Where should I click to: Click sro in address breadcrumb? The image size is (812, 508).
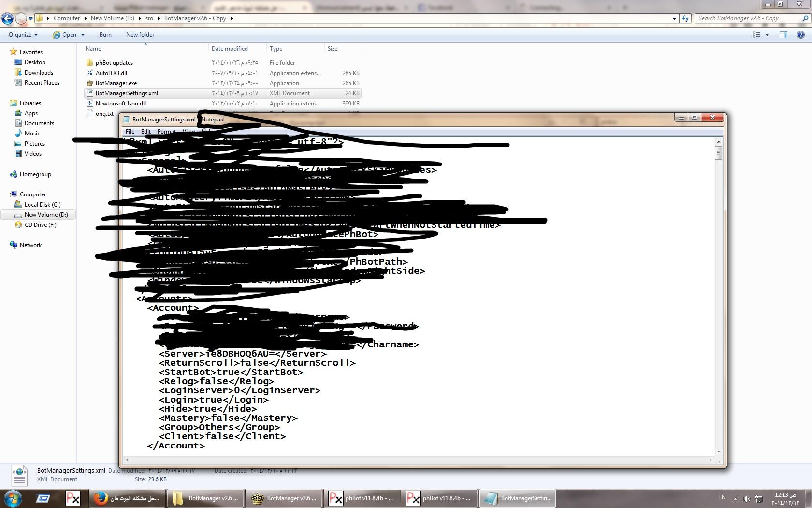pos(149,18)
